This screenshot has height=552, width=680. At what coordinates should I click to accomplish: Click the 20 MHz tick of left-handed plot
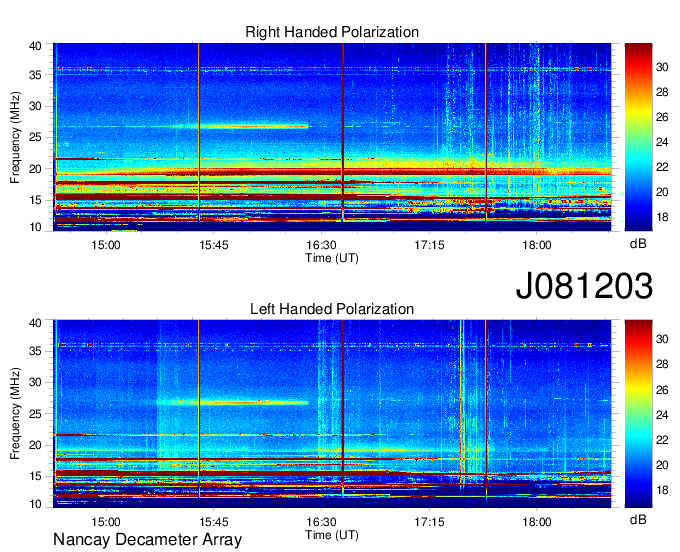[x=35, y=445]
